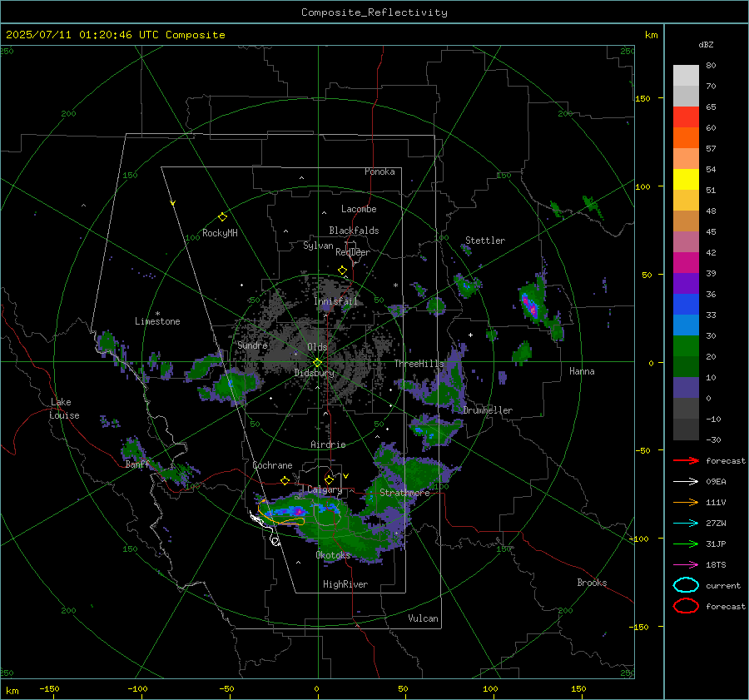749x700 pixels.
Task: Click the Sylvan town label
Action: 318,246
